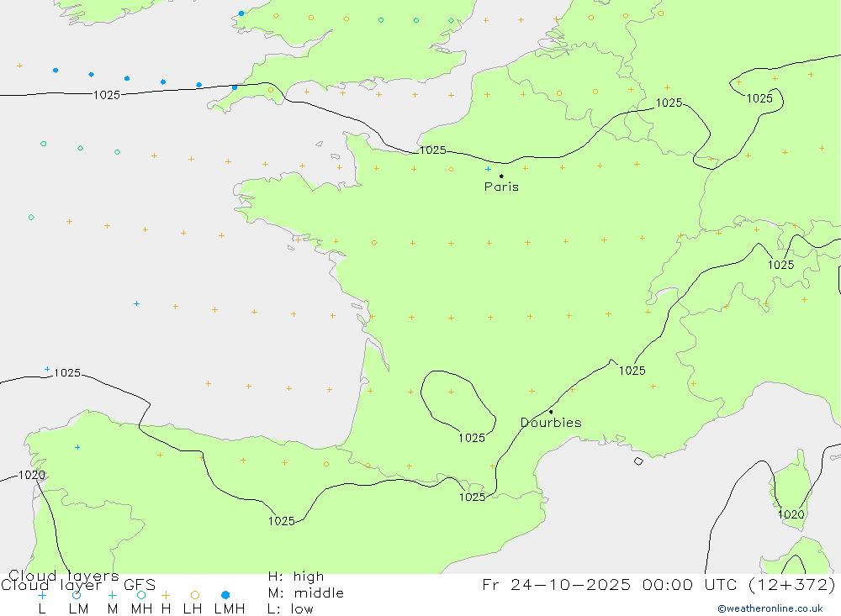841x616 pixels.
Task: Click the 1025 isobar label over Switzerland
Action: (x=781, y=265)
